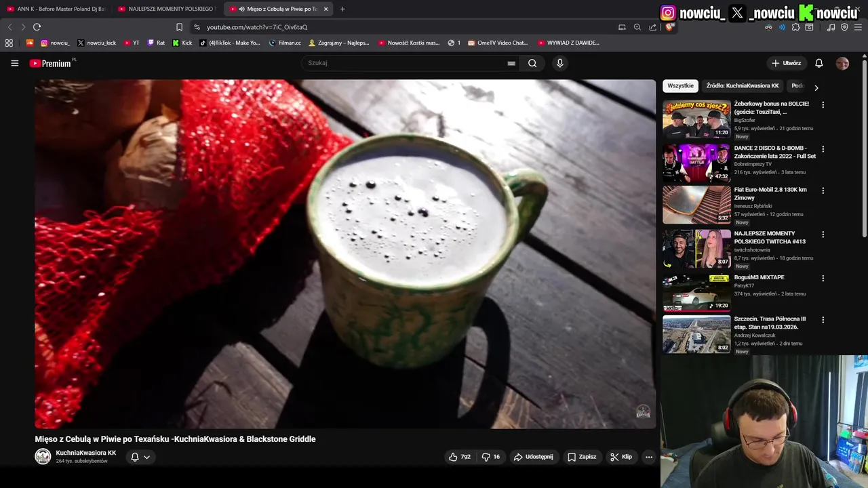Open site information icon in address bar

coord(197,27)
